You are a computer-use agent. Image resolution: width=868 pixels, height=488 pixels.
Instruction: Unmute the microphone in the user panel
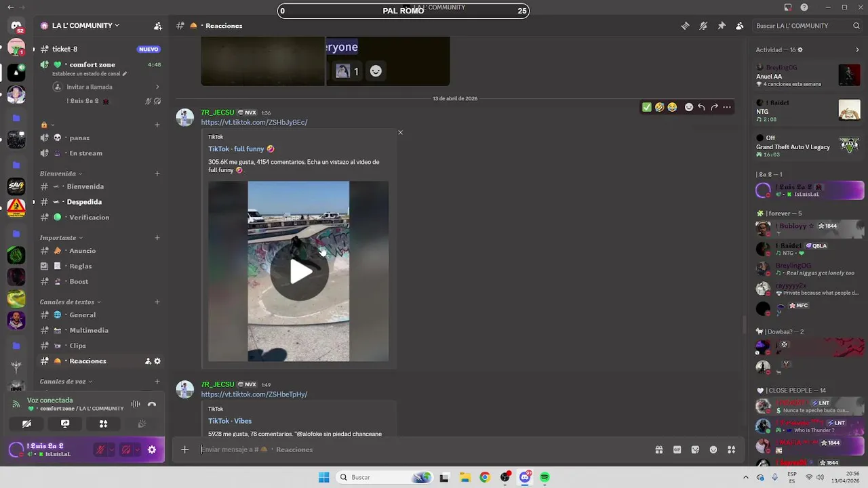click(x=100, y=449)
